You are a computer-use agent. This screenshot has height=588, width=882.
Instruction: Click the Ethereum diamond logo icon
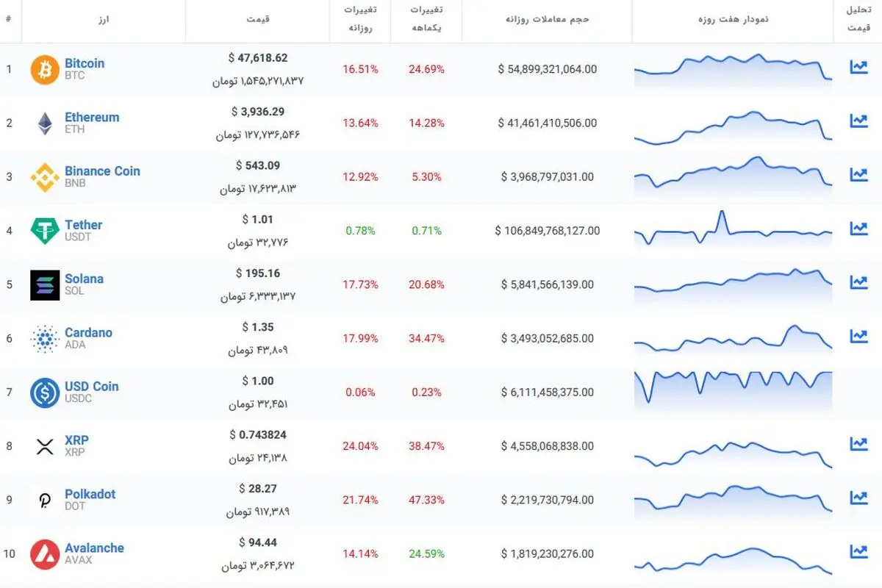45,123
